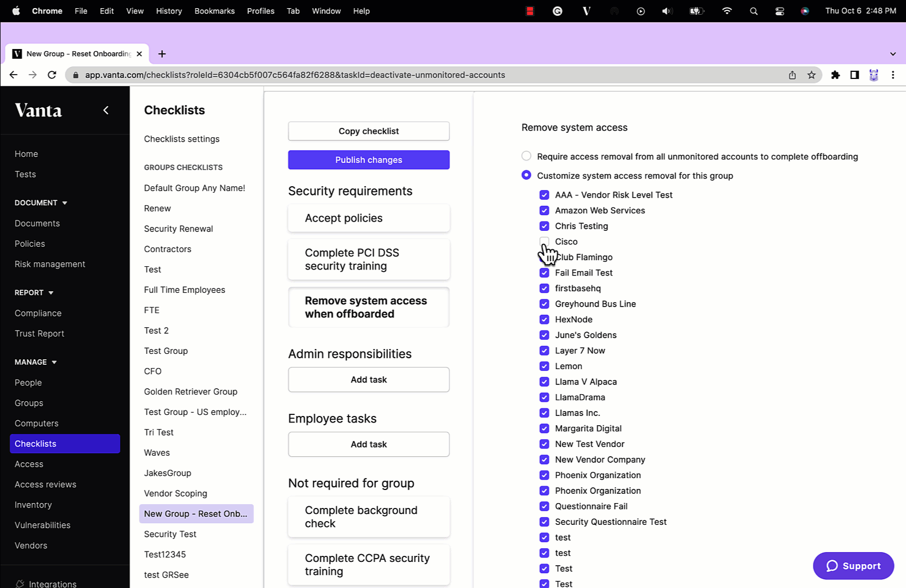
Task: Open a new browser tab
Action: [x=162, y=54]
